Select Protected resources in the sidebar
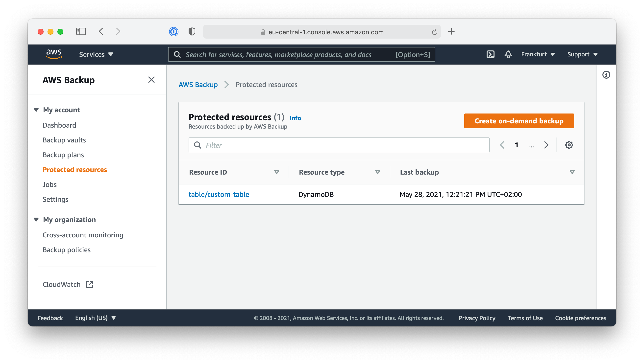Image resolution: width=644 pixels, height=363 pixels. [x=75, y=170]
